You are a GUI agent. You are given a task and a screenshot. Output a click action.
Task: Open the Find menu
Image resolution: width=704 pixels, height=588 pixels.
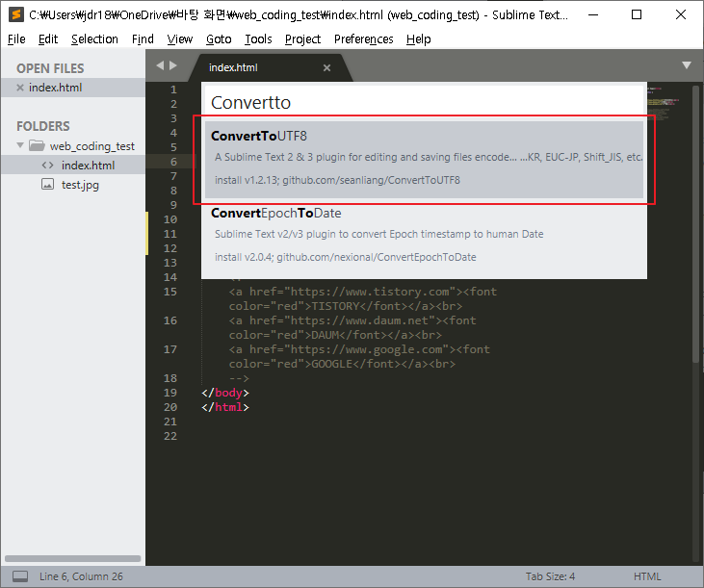coord(143,39)
